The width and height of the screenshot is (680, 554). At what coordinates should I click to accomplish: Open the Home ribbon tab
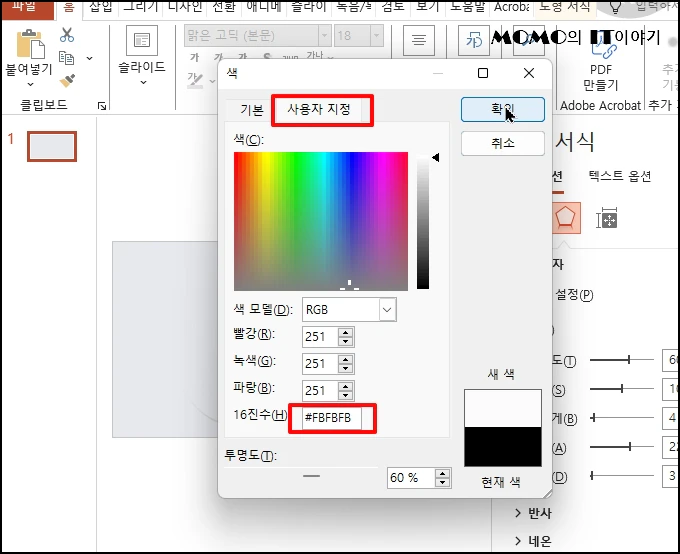pos(69,7)
